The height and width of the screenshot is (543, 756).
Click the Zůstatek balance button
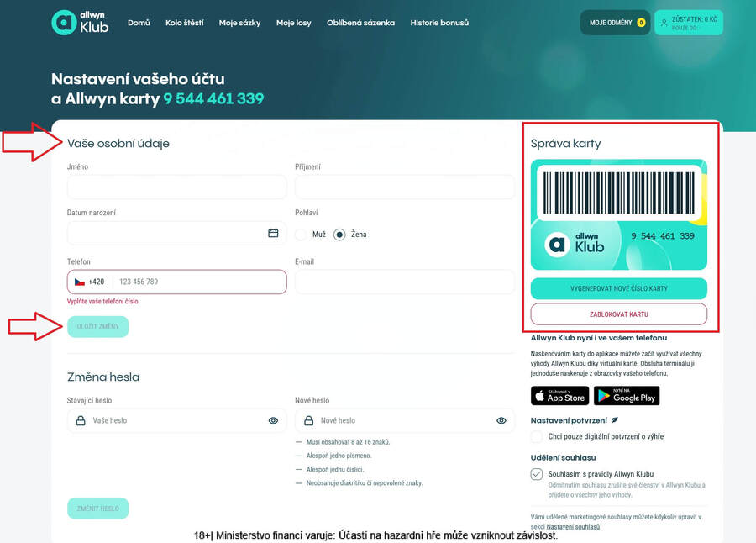point(689,23)
